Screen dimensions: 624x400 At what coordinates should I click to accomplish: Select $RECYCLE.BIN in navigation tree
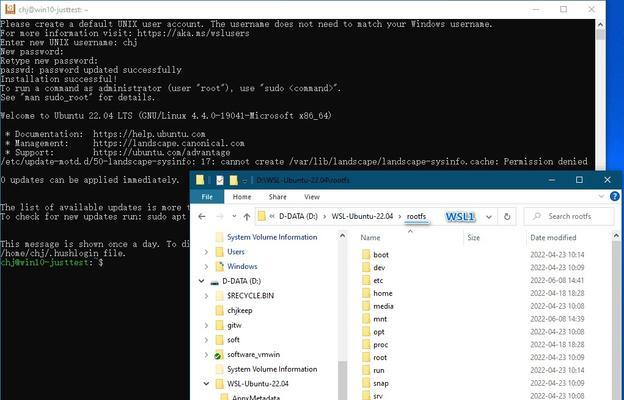[x=250, y=296]
